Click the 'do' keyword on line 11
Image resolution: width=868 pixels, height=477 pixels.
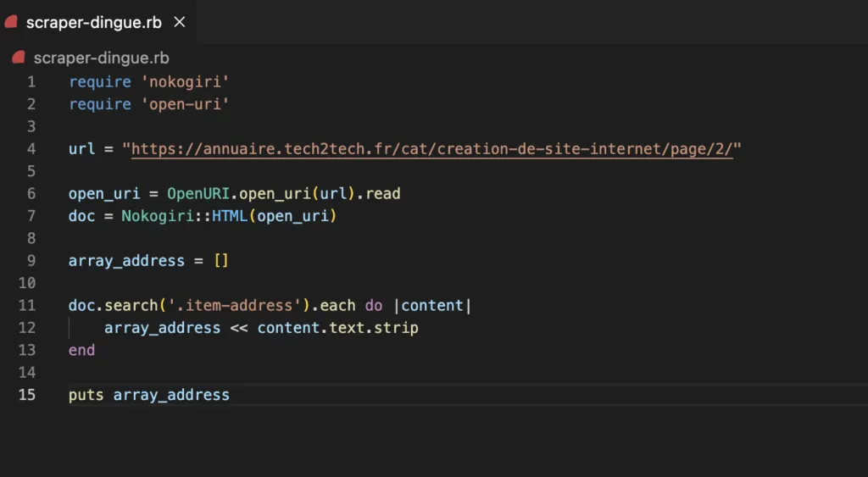[374, 306]
